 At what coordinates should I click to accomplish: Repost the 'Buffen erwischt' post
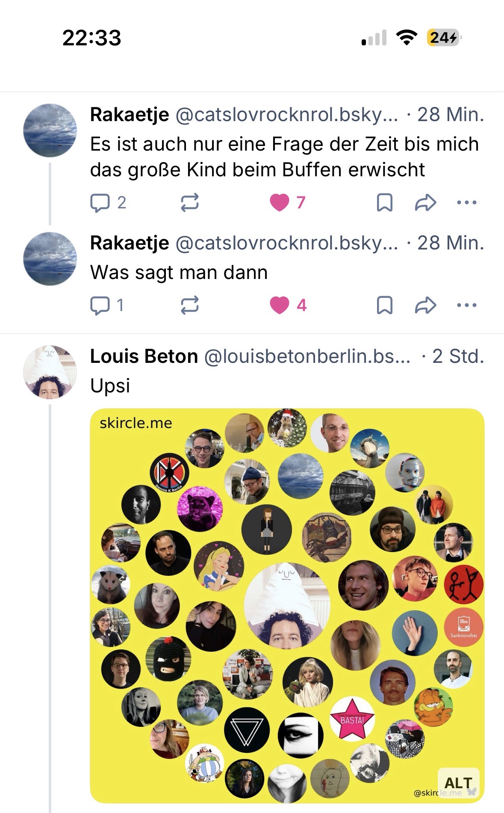[x=189, y=202]
